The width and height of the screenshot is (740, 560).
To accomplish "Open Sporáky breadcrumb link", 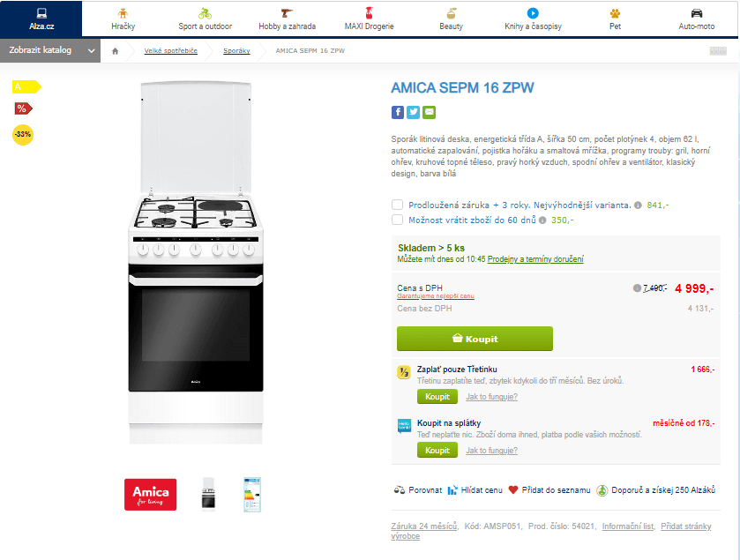I will 236,51.
